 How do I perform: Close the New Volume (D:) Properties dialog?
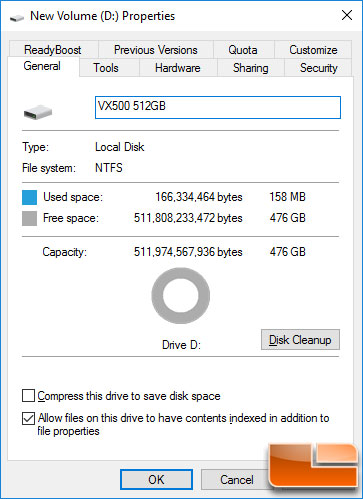coord(347,15)
